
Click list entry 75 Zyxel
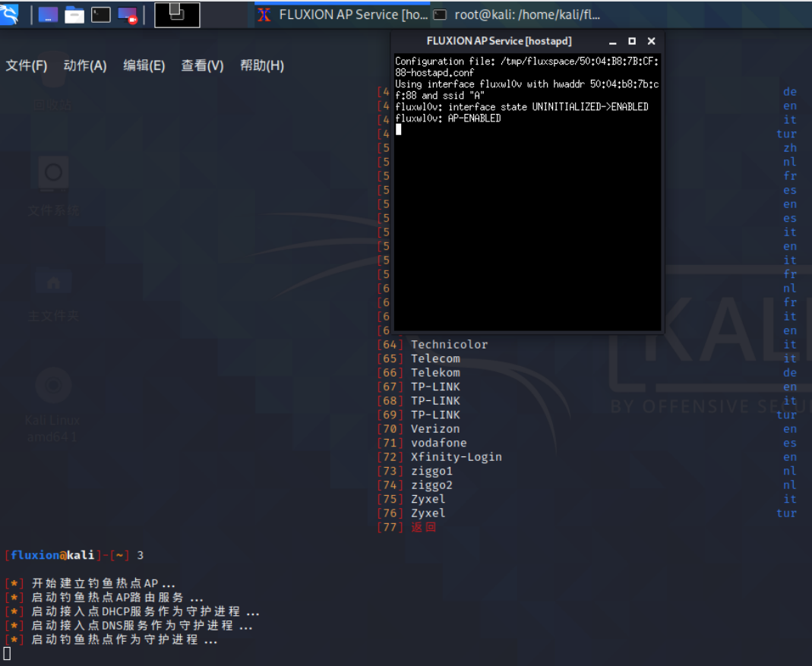[411, 499]
